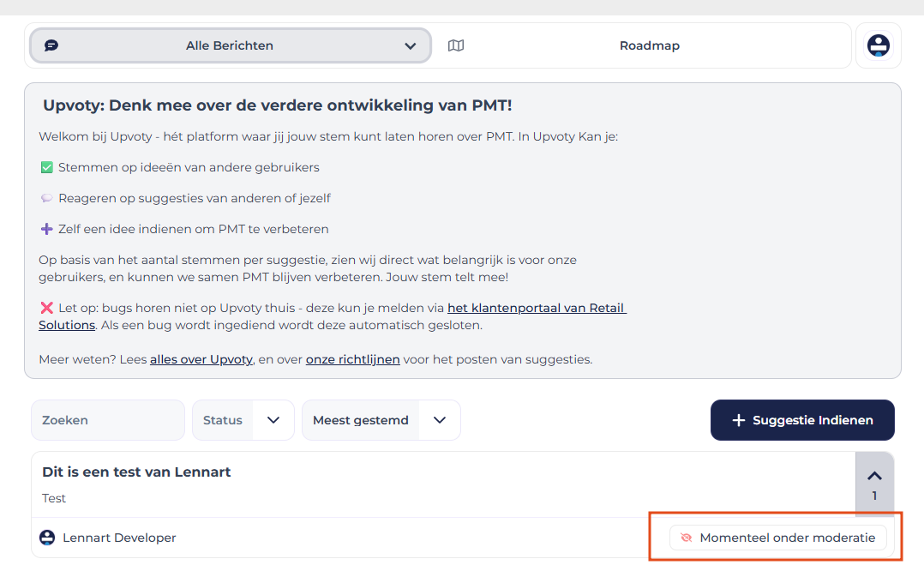Image resolution: width=924 pixels, height=583 pixels.
Task: Follow the alles over Upvoty link
Action: (201, 359)
